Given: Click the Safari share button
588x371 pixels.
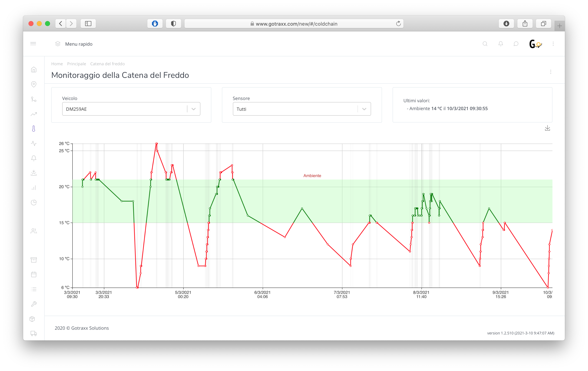Looking at the screenshot, I should (x=525, y=23).
